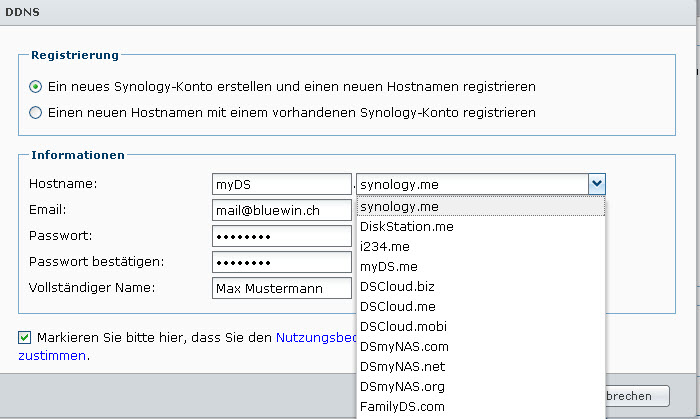Viewport: 700px width, 419px height.
Task: Click the Abbrechen cancel button
Action: pos(637,396)
